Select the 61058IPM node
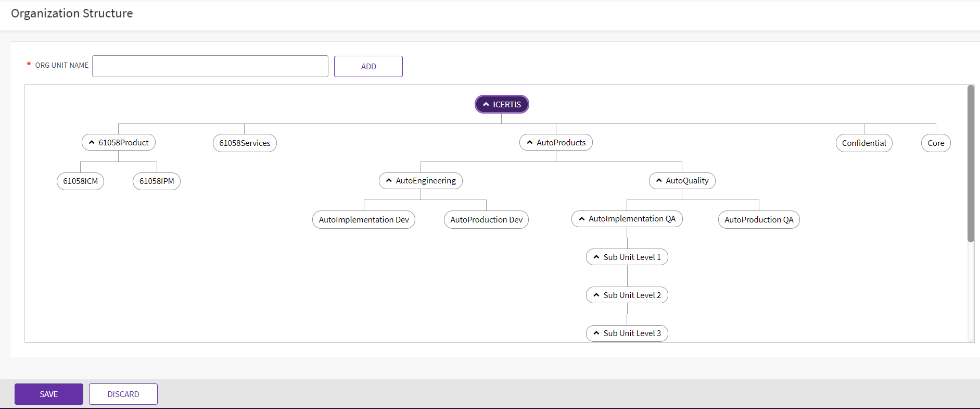Screen dimensions: 980x409 click(157, 181)
